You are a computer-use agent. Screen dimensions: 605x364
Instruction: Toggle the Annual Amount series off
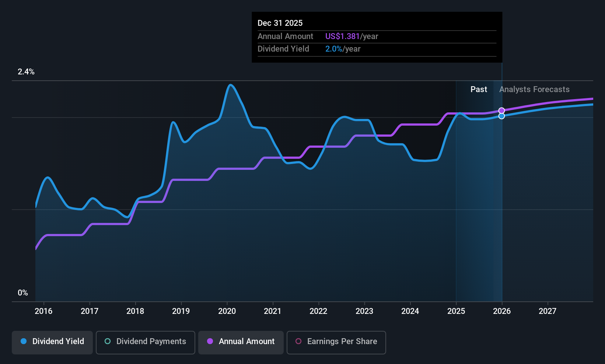241,342
